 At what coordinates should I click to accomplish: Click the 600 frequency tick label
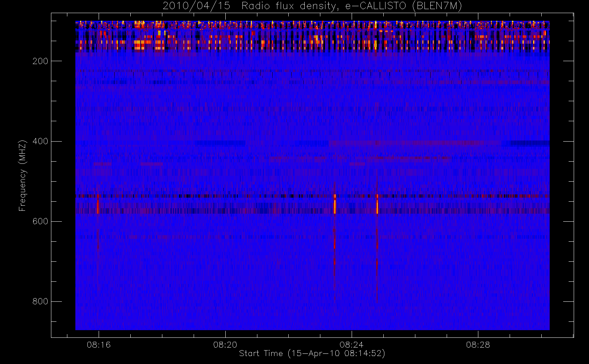pyautogui.click(x=40, y=221)
